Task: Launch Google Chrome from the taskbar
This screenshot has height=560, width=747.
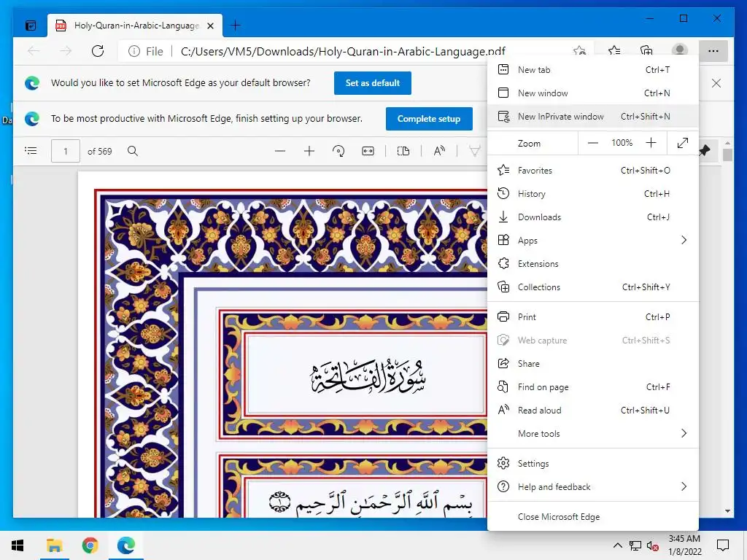Action: coord(90,545)
